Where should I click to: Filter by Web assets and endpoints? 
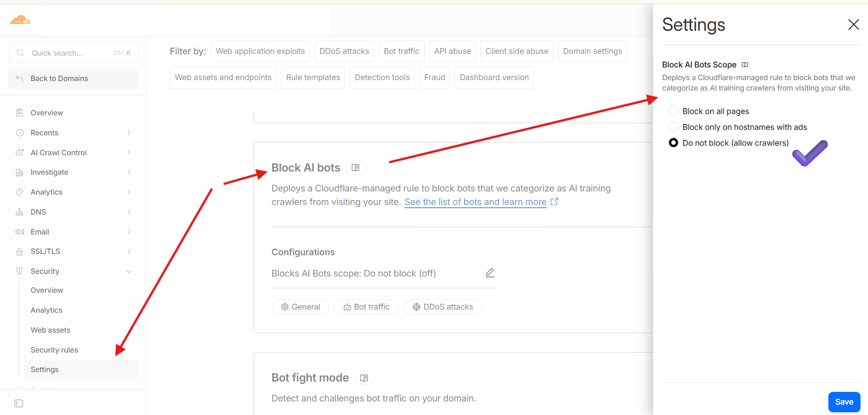click(223, 77)
